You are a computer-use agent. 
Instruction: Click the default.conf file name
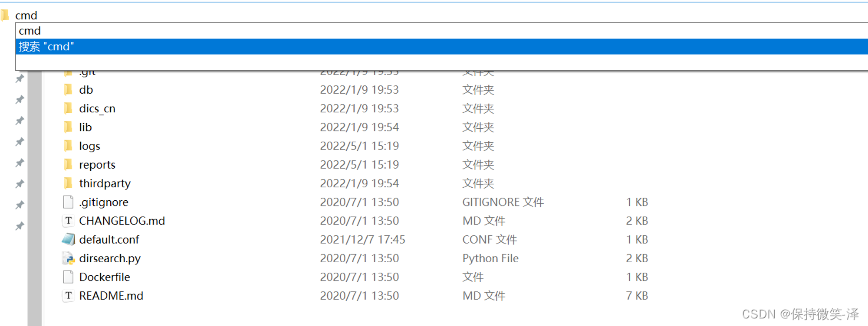[x=109, y=239]
